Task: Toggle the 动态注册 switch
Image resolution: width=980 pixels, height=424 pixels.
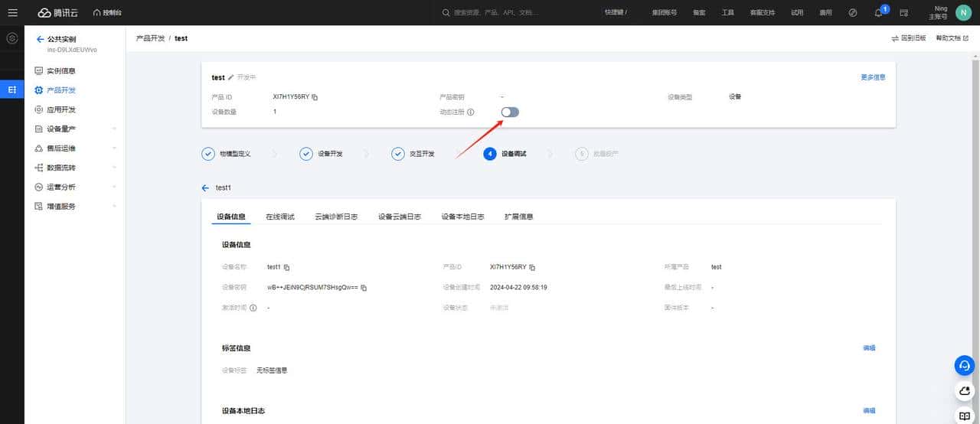Action: [510, 112]
